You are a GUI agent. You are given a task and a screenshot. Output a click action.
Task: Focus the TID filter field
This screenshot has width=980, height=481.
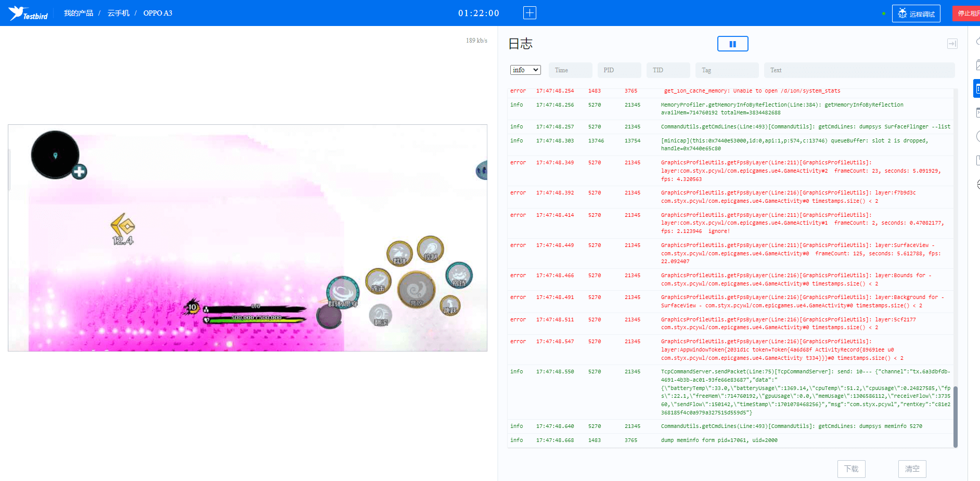668,70
